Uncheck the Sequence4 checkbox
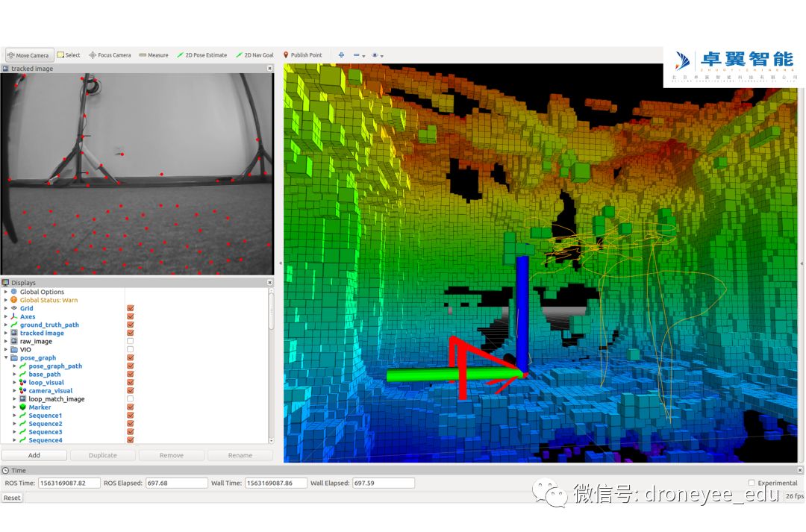Viewport: 806px width, 532px height. (130, 439)
